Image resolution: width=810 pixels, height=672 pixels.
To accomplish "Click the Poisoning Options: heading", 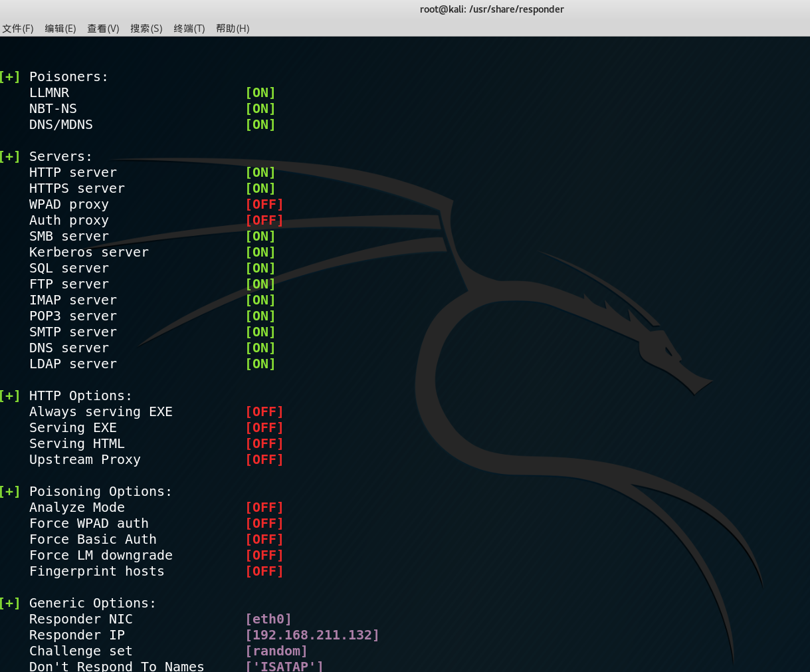I will (100, 492).
